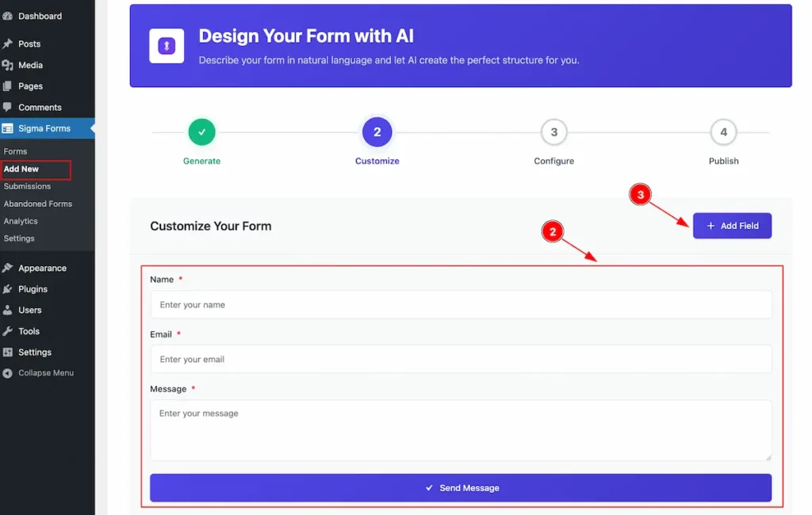
Task: Click into the Name input field
Action: (461, 304)
